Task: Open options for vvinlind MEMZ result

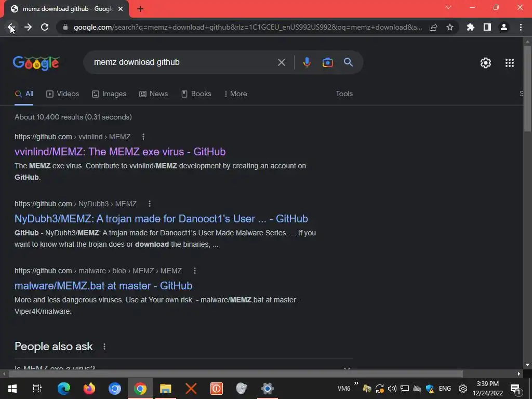Action: pos(143,137)
